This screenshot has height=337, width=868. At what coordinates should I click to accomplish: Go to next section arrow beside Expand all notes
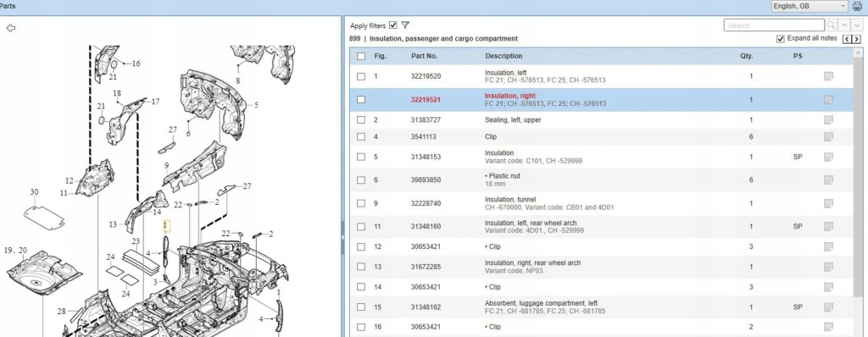856,39
